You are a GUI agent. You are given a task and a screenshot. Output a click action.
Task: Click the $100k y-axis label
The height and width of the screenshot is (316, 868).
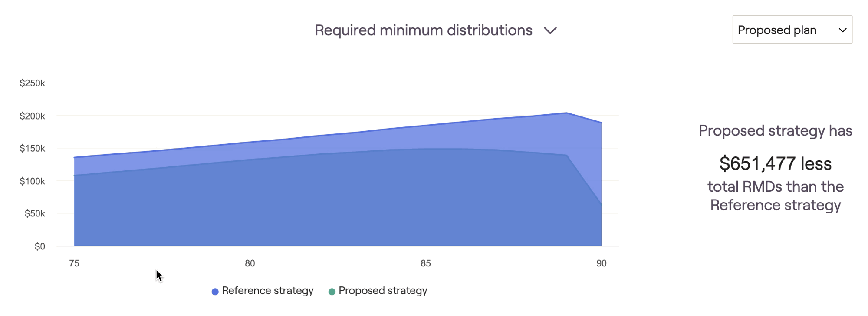pyautogui.click(x=32, y=181)
